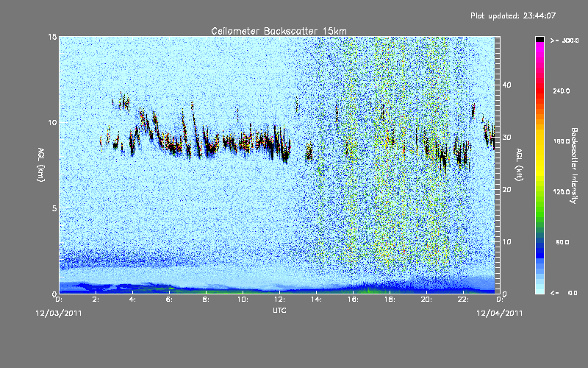Click the "0:" tick above 12/04/2011
This screenshot has width=588, height=368.
500,300
